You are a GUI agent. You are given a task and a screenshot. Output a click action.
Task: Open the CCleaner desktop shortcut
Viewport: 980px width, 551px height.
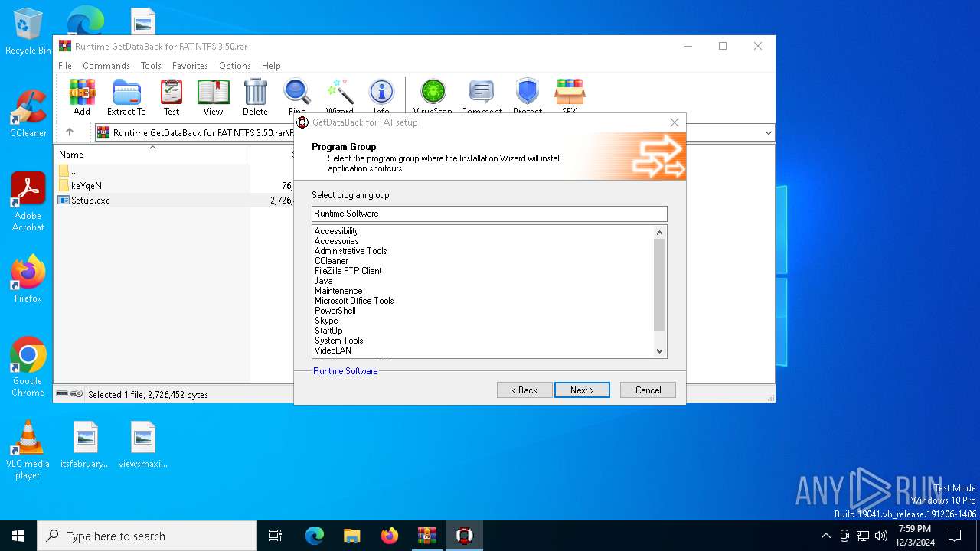[x=28, y=115]
